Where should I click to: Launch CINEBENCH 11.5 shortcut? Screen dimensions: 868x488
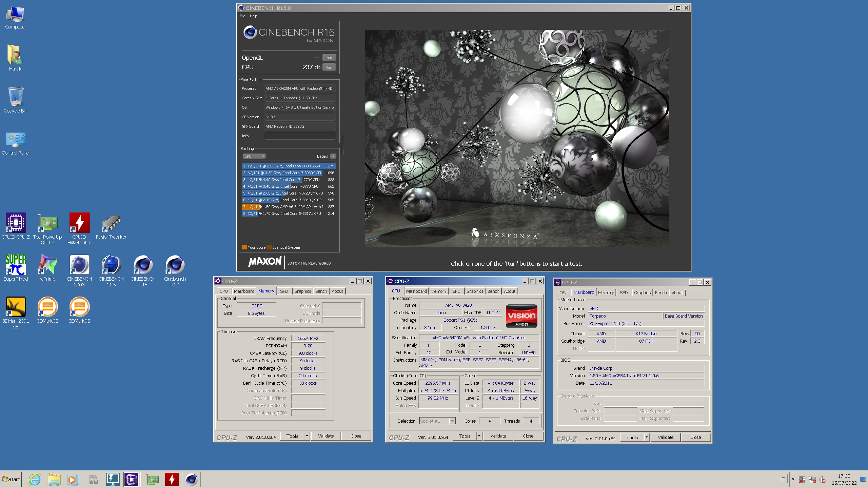111,270
